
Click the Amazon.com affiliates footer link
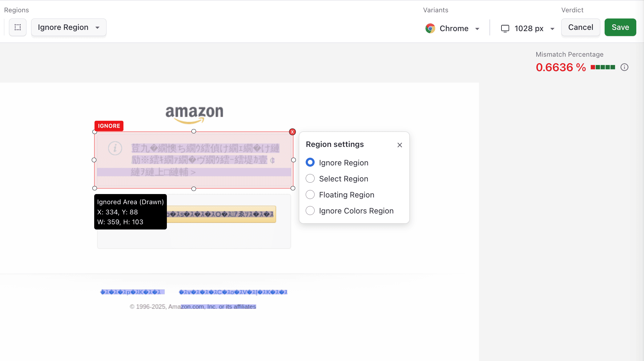click(x=219, y=306)
